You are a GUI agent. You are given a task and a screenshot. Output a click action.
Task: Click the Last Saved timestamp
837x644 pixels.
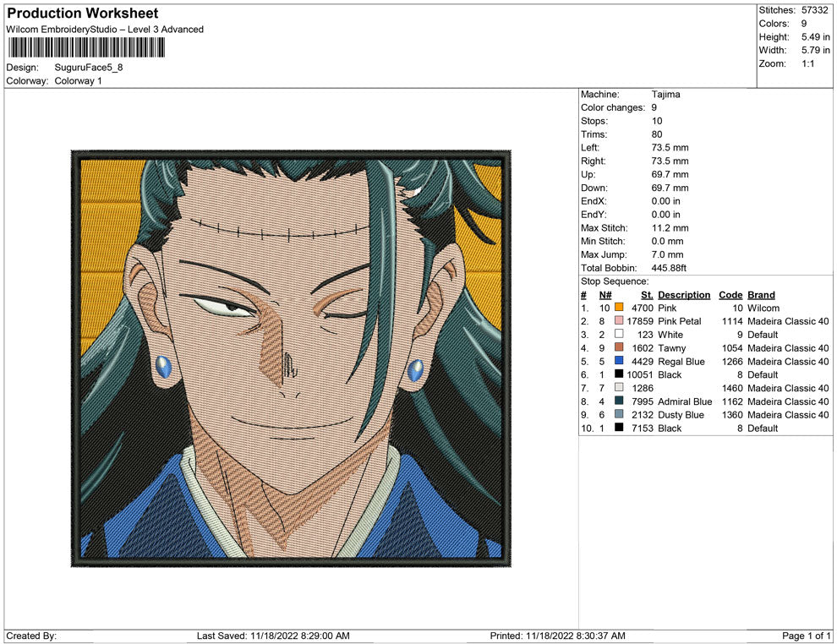(273, 636)
